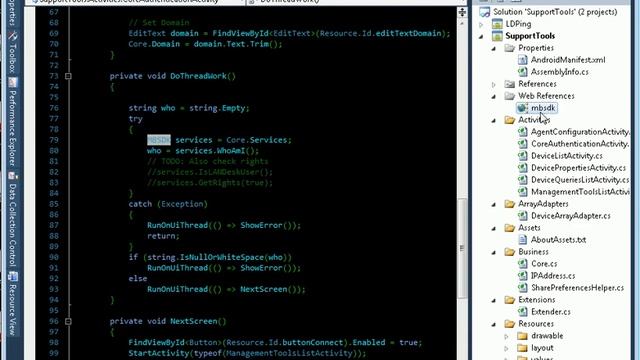Click the DoThreadWork method name on line 73

click(198, 76)
